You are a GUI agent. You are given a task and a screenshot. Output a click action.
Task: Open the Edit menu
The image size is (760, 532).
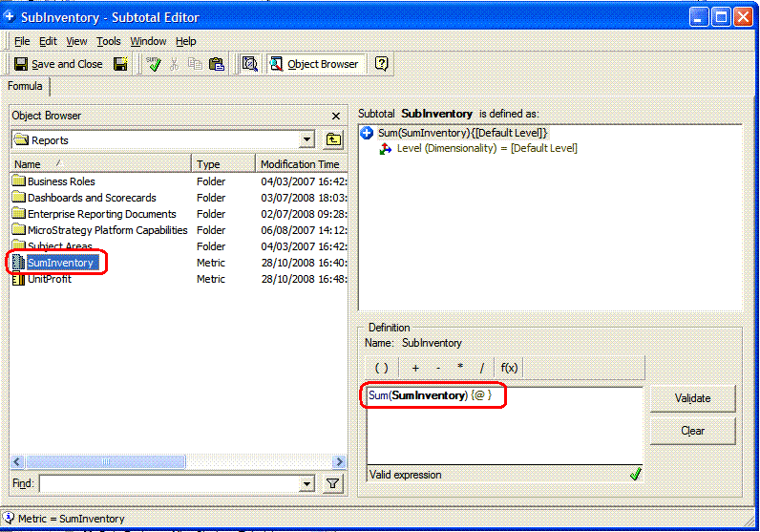(48, 41)
